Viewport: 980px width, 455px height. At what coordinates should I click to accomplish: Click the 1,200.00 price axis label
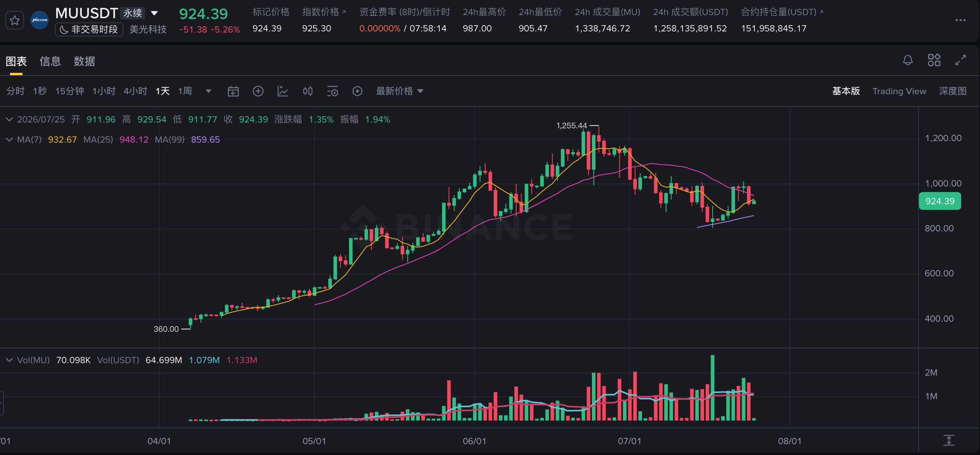[x=943, y=138]
